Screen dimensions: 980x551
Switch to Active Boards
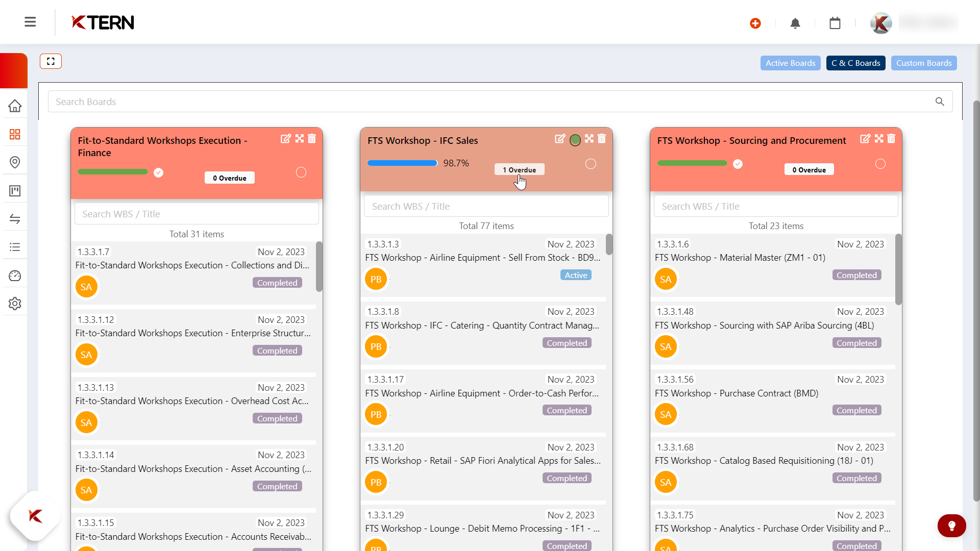[791, 63]
